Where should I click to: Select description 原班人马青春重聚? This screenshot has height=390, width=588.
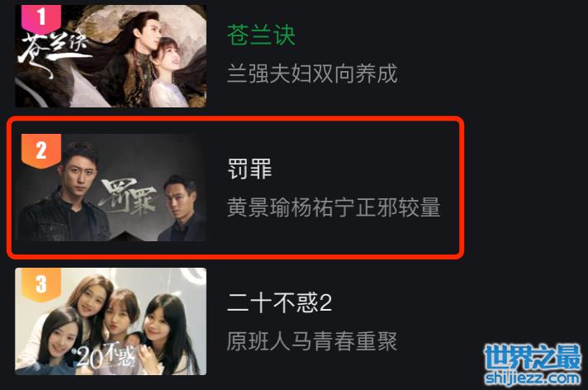pos(312,340)
